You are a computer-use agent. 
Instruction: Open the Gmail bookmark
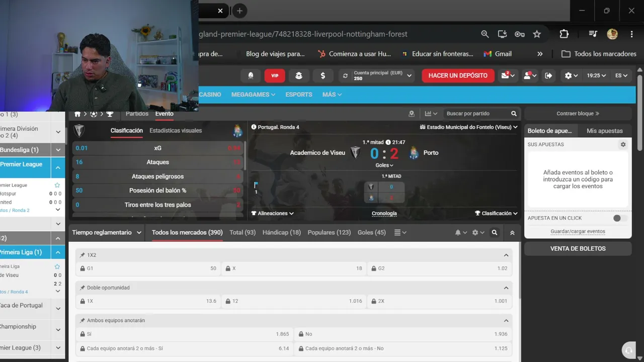click(498, 54)
